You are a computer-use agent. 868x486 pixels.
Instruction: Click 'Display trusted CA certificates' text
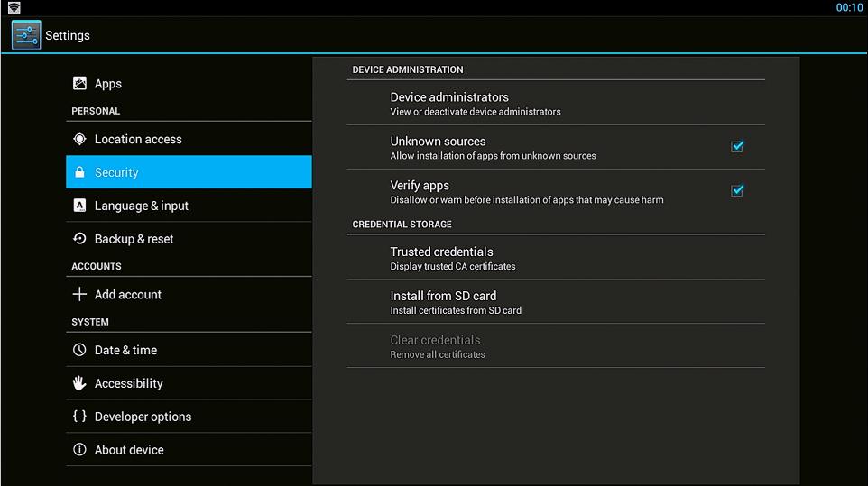[x=453, y=267]
